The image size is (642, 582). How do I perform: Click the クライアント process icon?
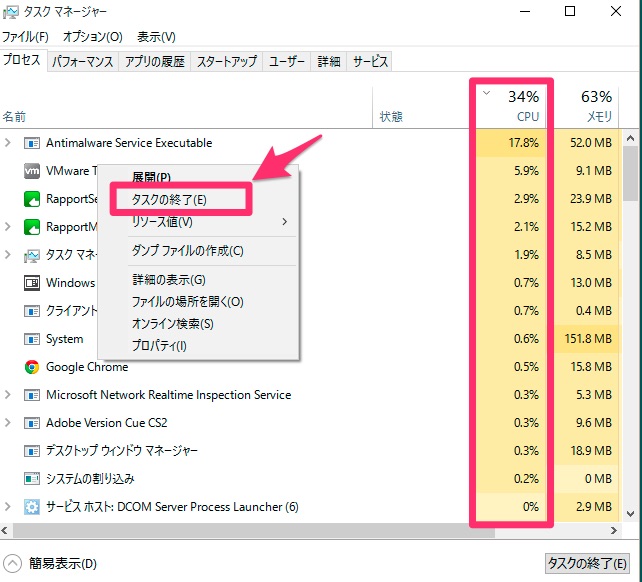[32, 311]
